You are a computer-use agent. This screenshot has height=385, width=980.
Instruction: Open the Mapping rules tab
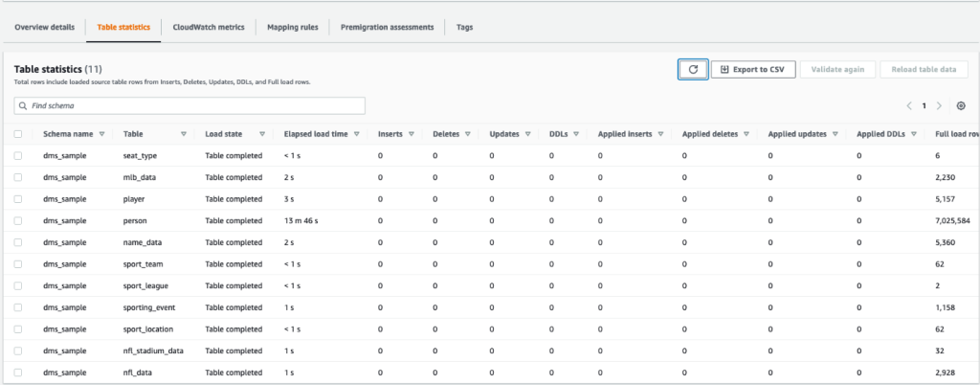[293, 28]
